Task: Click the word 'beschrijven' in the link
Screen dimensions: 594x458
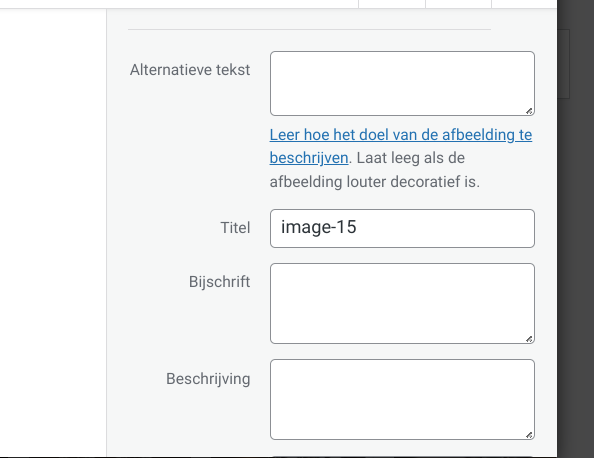Action: coord(309,158)
